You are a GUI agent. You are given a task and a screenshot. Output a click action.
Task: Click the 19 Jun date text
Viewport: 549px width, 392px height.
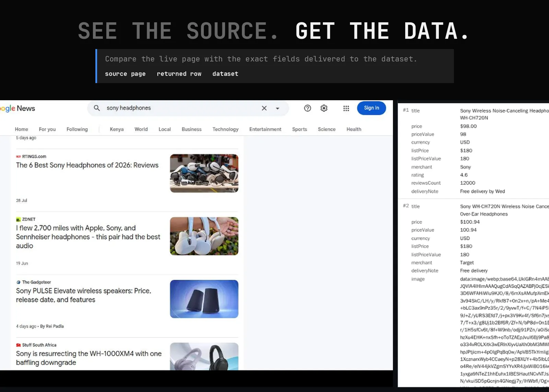[x=22, y=263]
